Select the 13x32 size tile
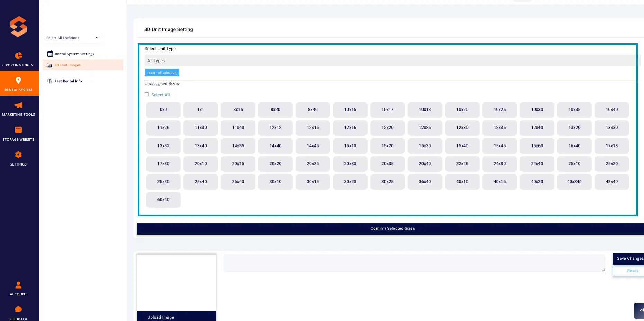The width and height of the screenshot is (644, 321). pos(163,146)
